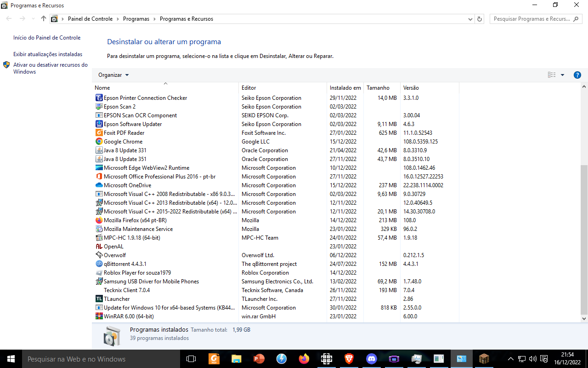Click the Windows Start button
588x368 pixels.
click(x=11, y=359)
